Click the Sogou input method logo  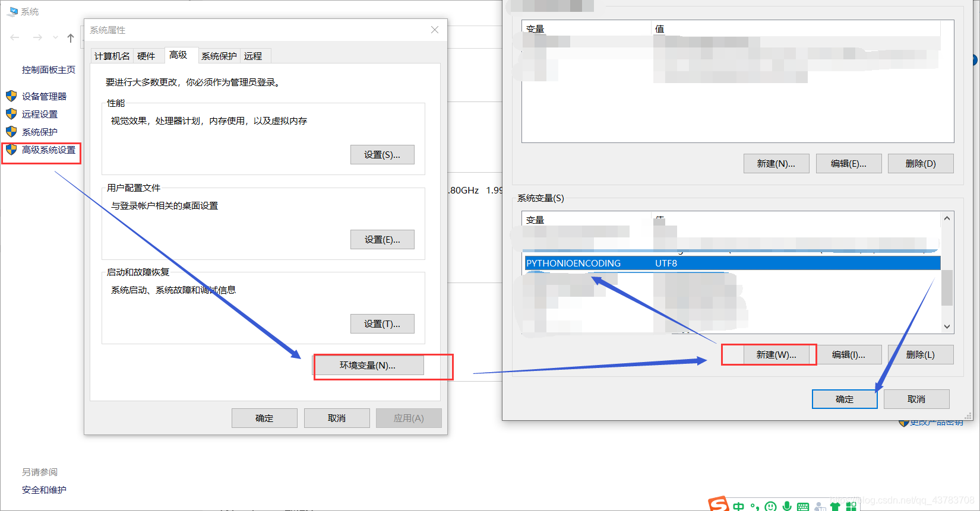point(719,504)
